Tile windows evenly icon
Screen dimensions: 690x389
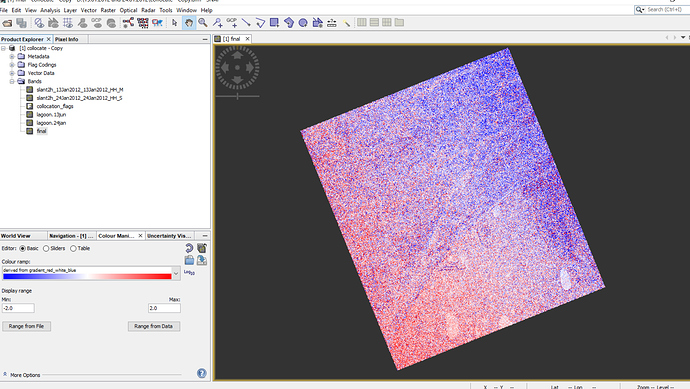387,22
